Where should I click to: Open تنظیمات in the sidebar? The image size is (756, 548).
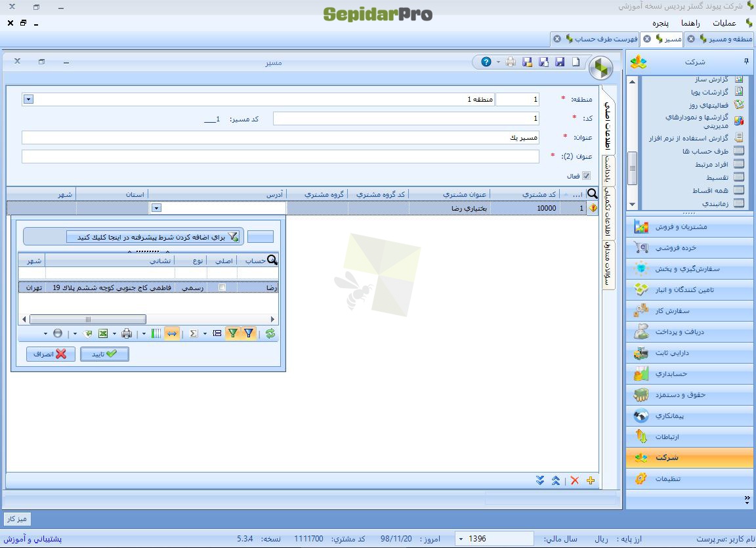[690, 478]
